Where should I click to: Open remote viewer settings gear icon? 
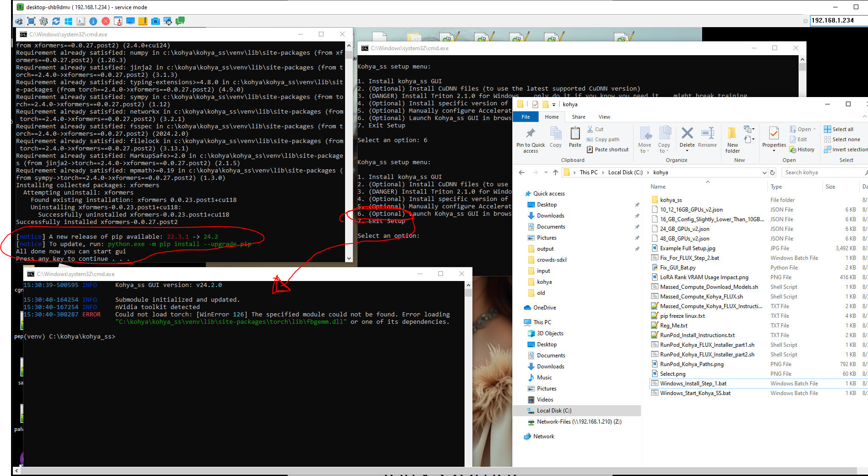44,21
